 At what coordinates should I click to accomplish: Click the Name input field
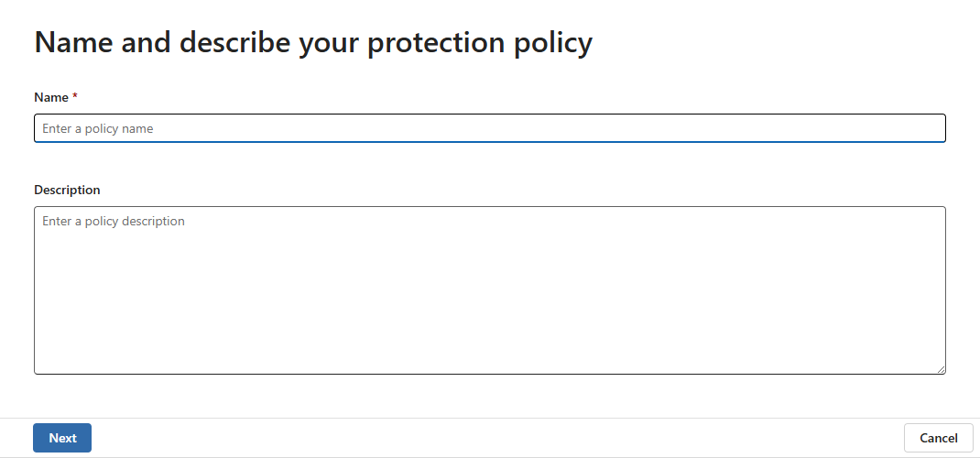[489, 128]
